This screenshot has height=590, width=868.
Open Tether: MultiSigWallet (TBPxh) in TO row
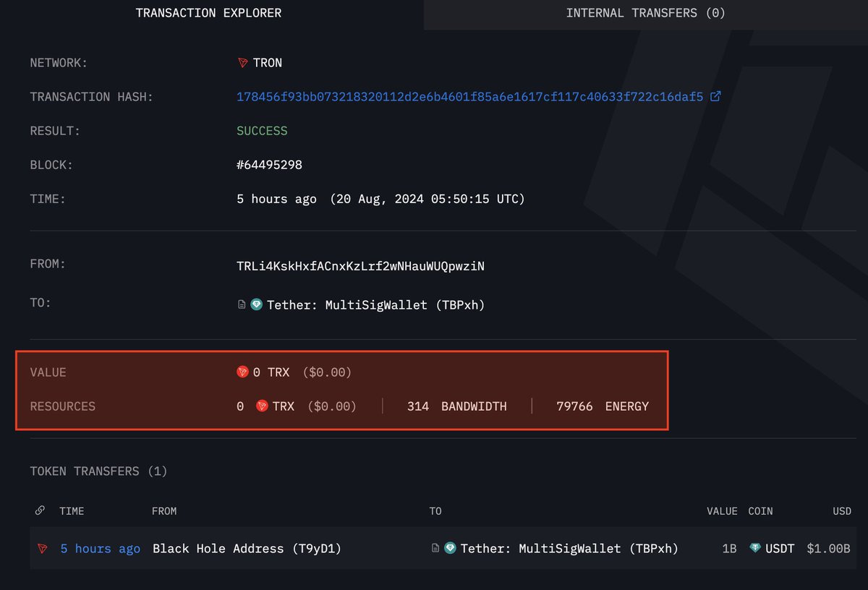376,305
